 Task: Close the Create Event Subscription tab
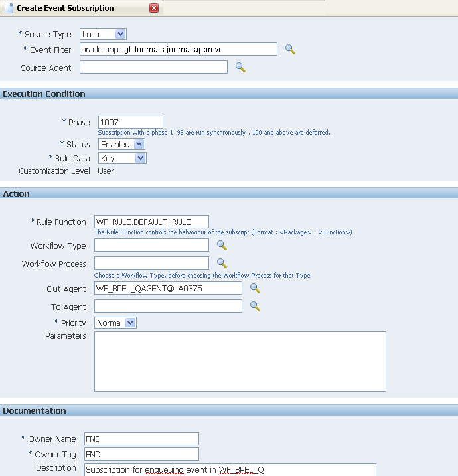[154, 8]
